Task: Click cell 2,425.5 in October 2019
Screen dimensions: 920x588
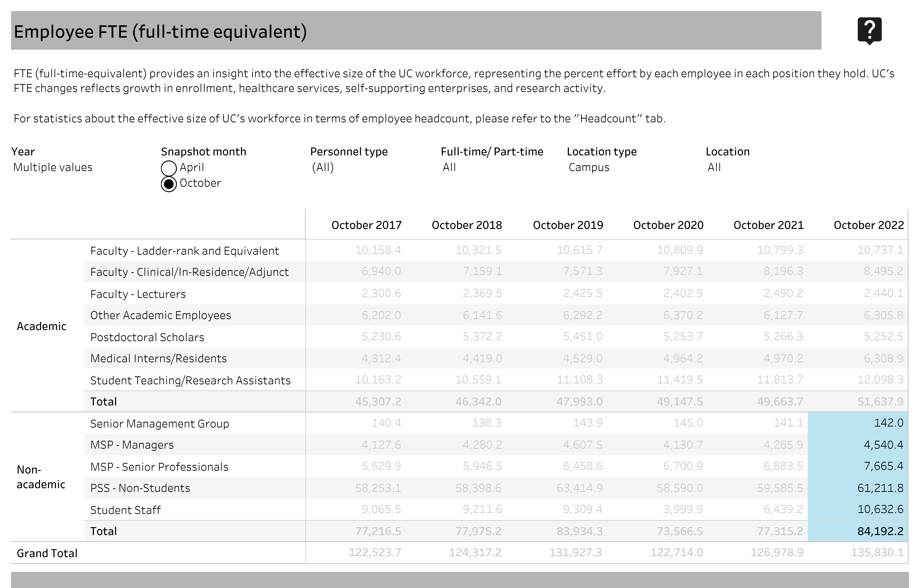Action: [x=583, y=293]
